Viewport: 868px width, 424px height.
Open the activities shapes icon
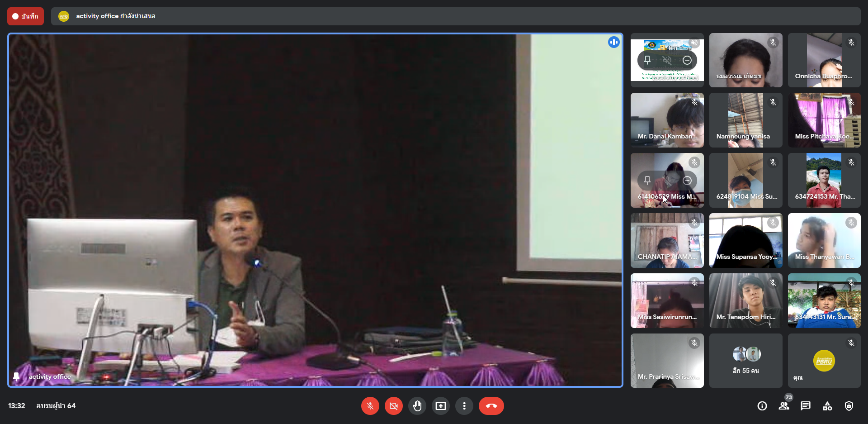click(x=827, y=406)
